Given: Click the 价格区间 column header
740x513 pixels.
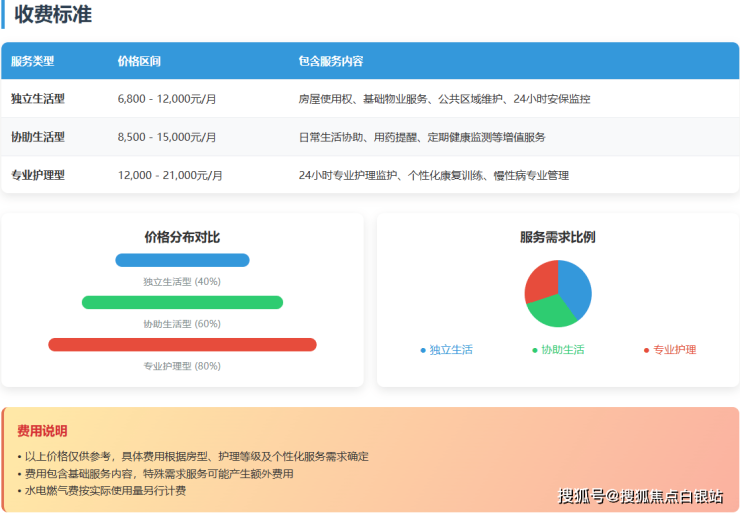Looking at the screenshot, I should (x=139, y=61).
